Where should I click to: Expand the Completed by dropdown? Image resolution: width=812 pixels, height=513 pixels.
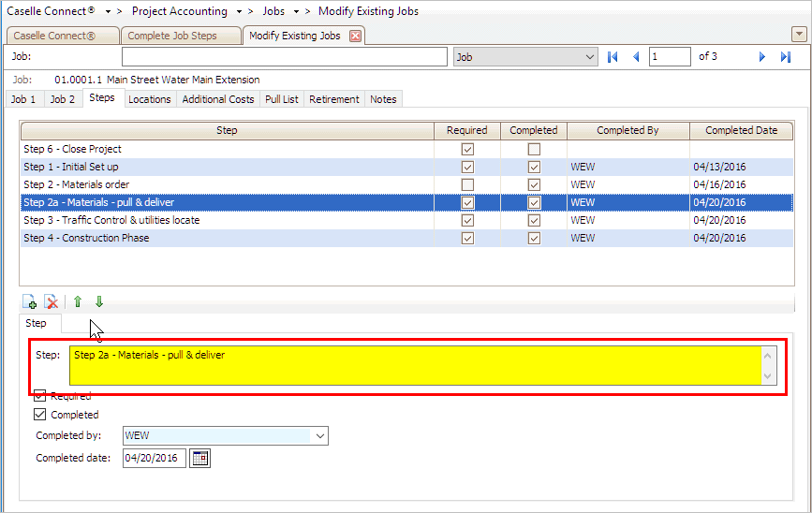[320, 436]
